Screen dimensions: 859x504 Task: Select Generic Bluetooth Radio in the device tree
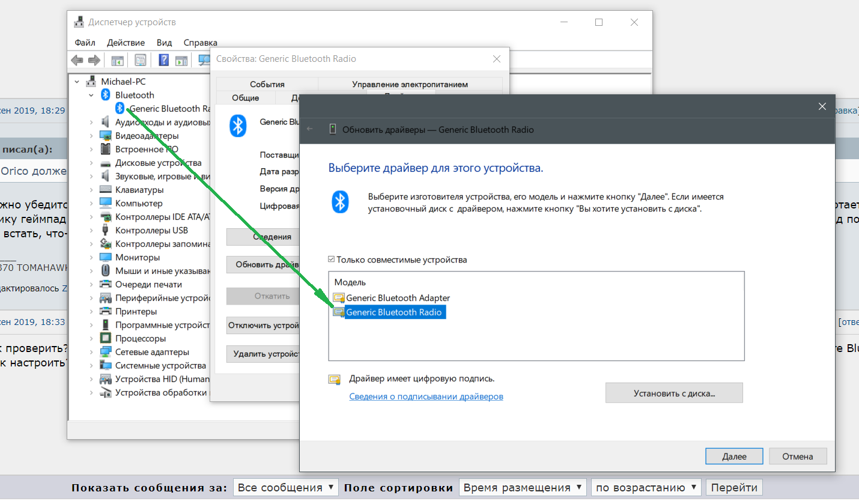(x=169, y=109)
